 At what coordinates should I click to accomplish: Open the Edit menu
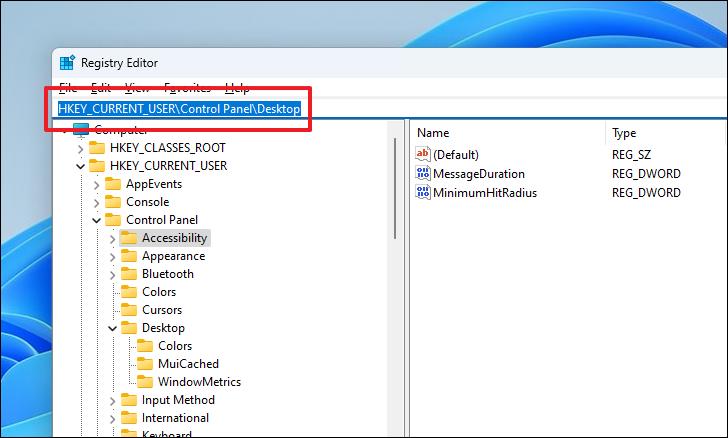click(x=101, y=88)
